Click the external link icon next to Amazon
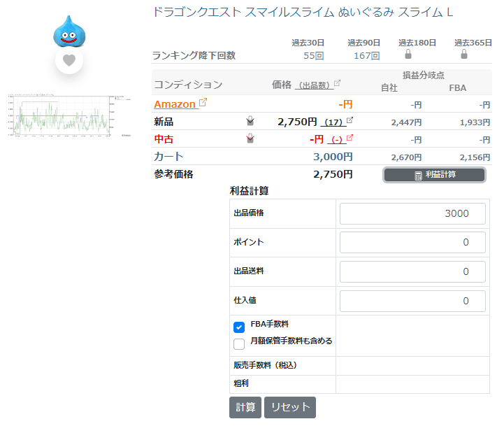 [203, 102]
